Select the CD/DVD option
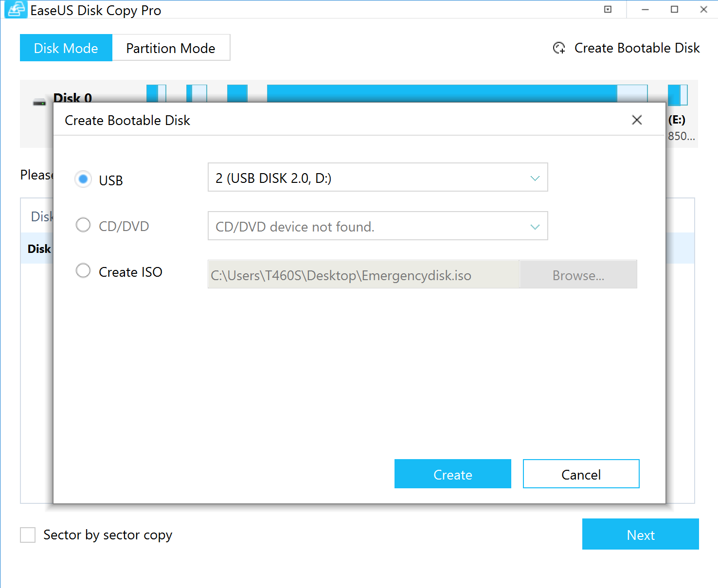This screenshot has width=718, height=588. tap(83, 225)
